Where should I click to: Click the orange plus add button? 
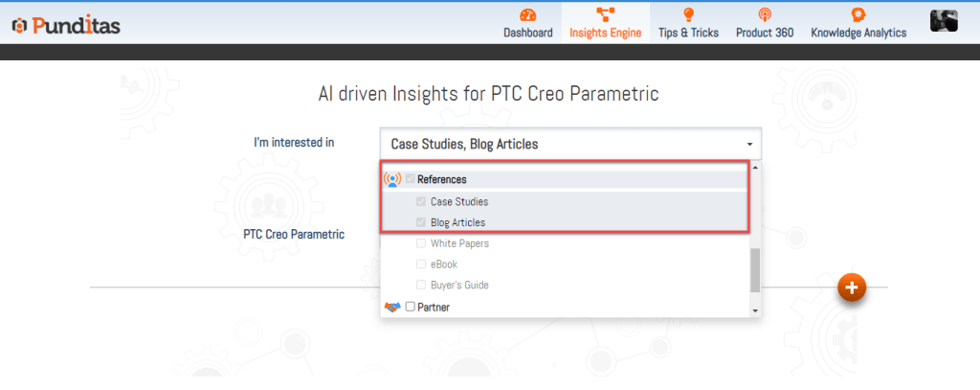852,287
